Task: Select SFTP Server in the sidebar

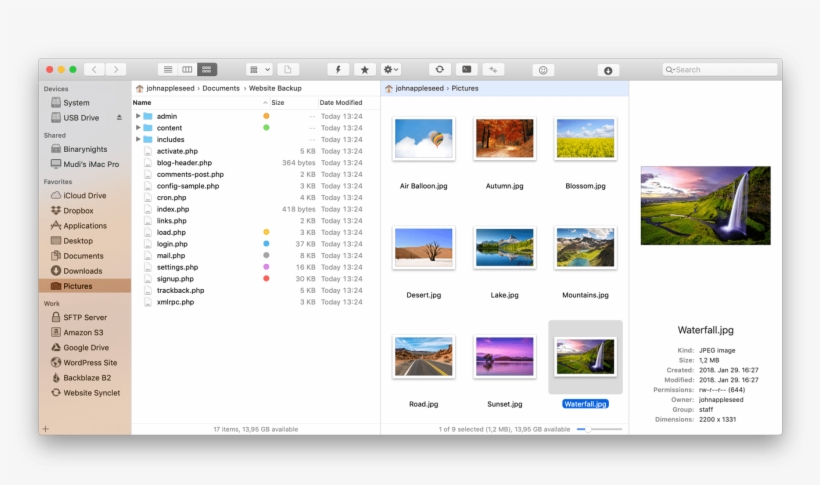Action: (84, 317)
